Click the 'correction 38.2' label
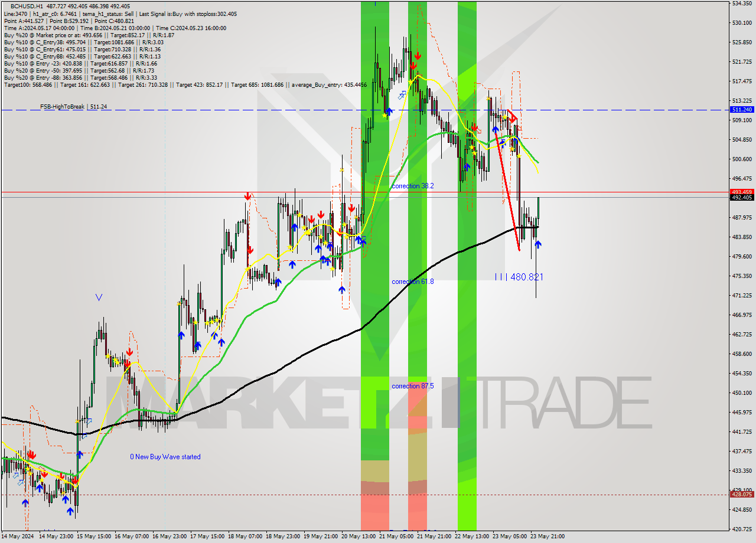756x543 pixels. coord(413,186)
